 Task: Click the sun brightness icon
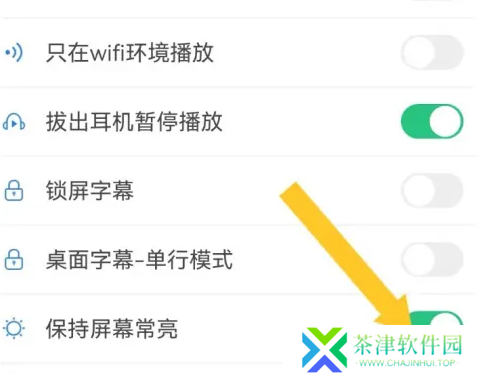pos(14,328)
